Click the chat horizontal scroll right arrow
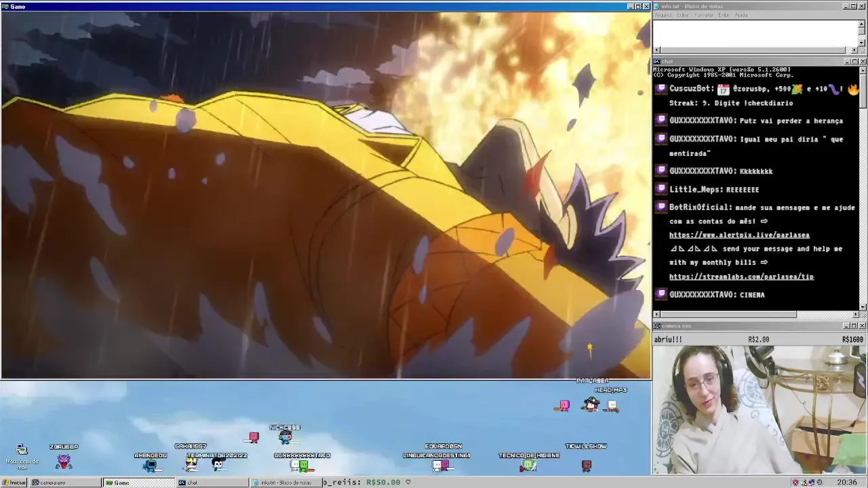Viewport: 868px width, 488px height. (x=854, y=314)
